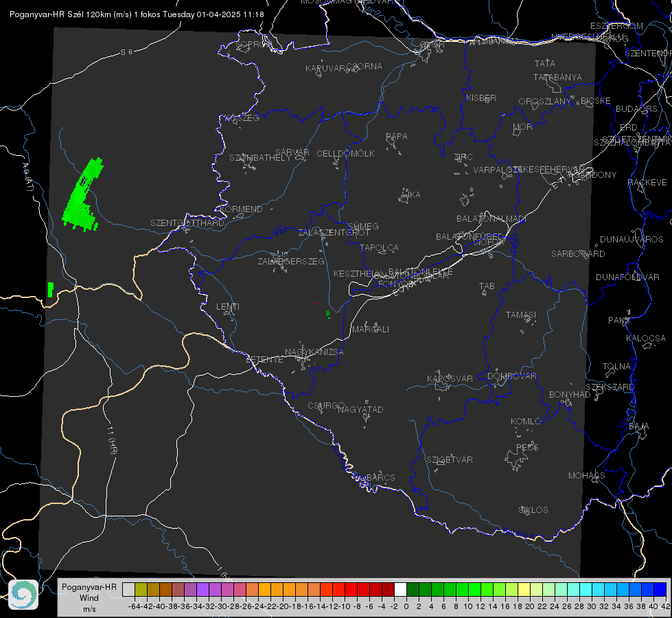
Task: Click the AJKA city label
Action: pos(410,195)
